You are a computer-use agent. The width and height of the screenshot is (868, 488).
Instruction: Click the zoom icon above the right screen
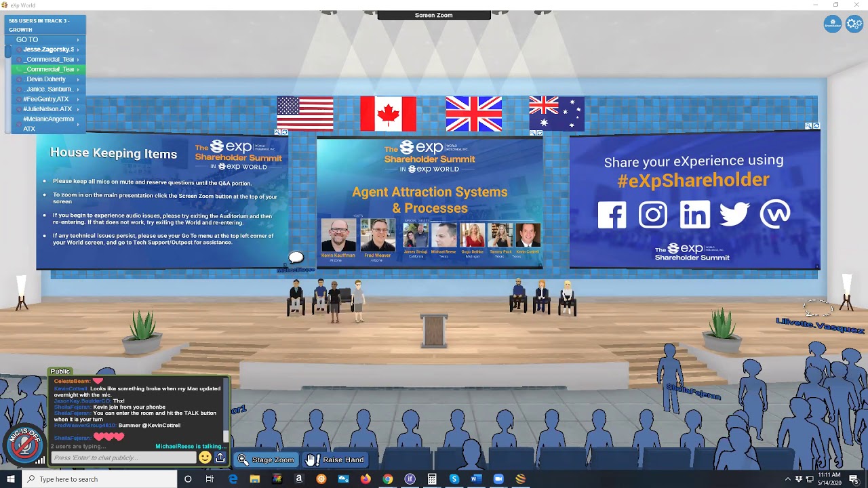tap(808, 126)
